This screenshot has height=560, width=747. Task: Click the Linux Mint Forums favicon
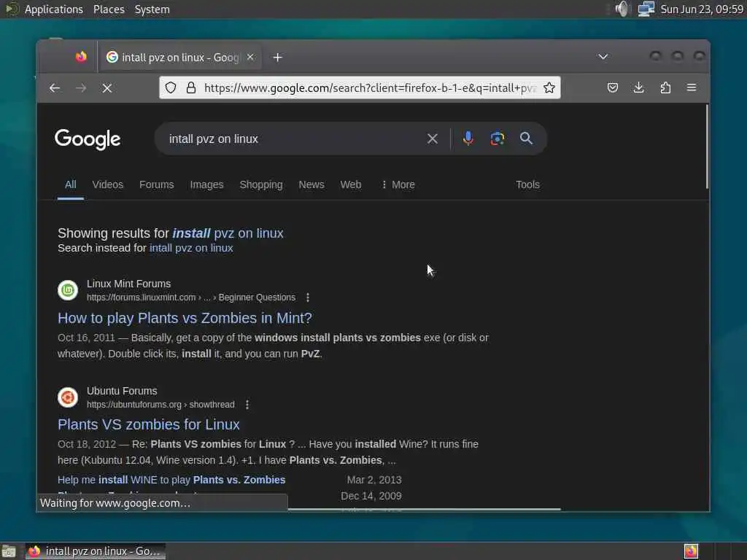(x=68, y=290)
